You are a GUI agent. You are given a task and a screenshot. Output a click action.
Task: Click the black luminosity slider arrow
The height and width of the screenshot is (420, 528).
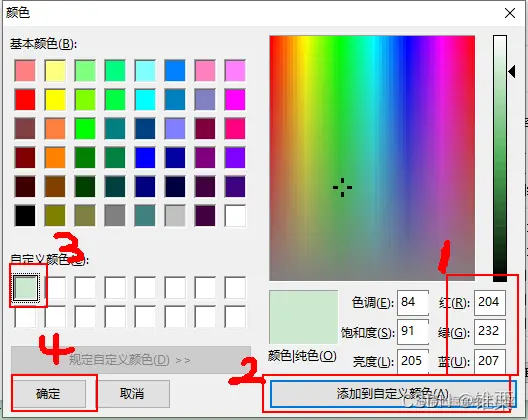[512, 71]
